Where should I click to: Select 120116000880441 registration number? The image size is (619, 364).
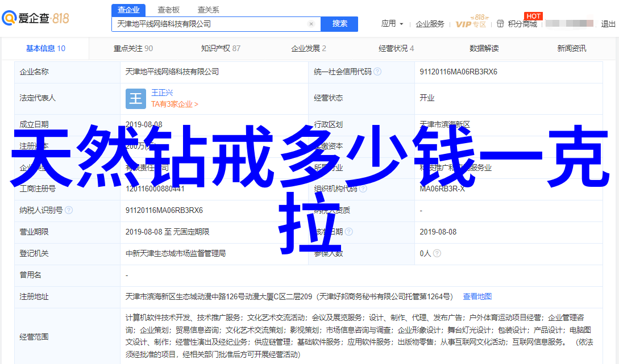coord(155,189)
